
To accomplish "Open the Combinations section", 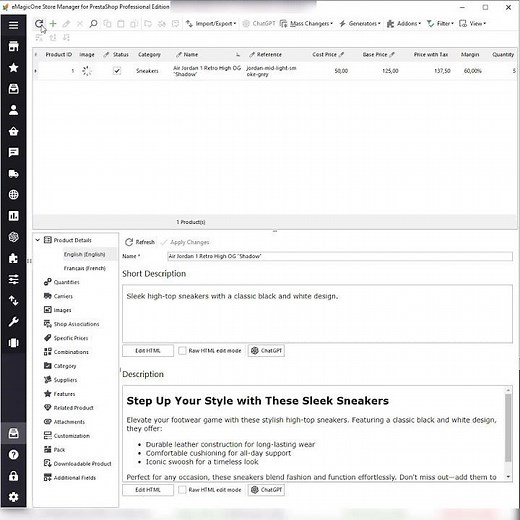I will (x=66, y=352).
